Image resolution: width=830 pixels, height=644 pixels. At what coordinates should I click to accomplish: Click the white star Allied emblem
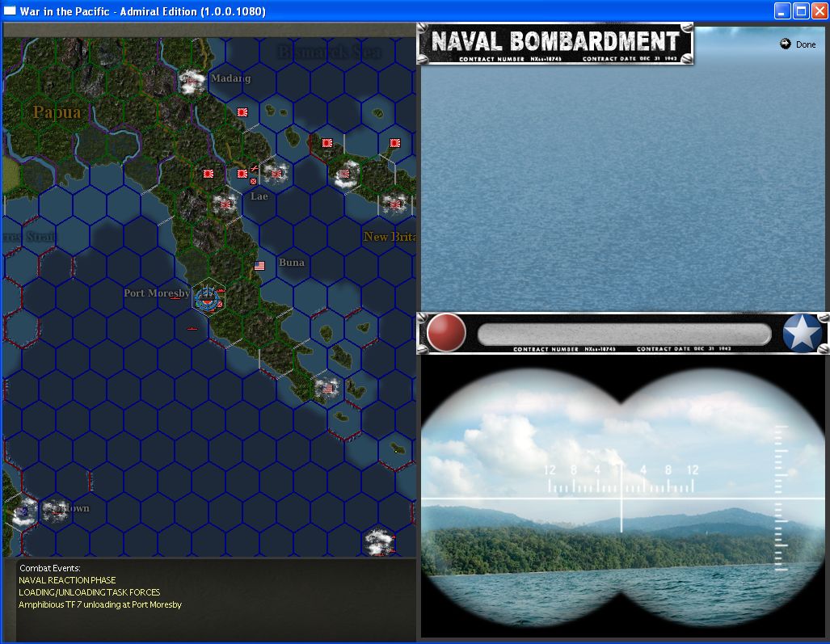coord(802,333)
